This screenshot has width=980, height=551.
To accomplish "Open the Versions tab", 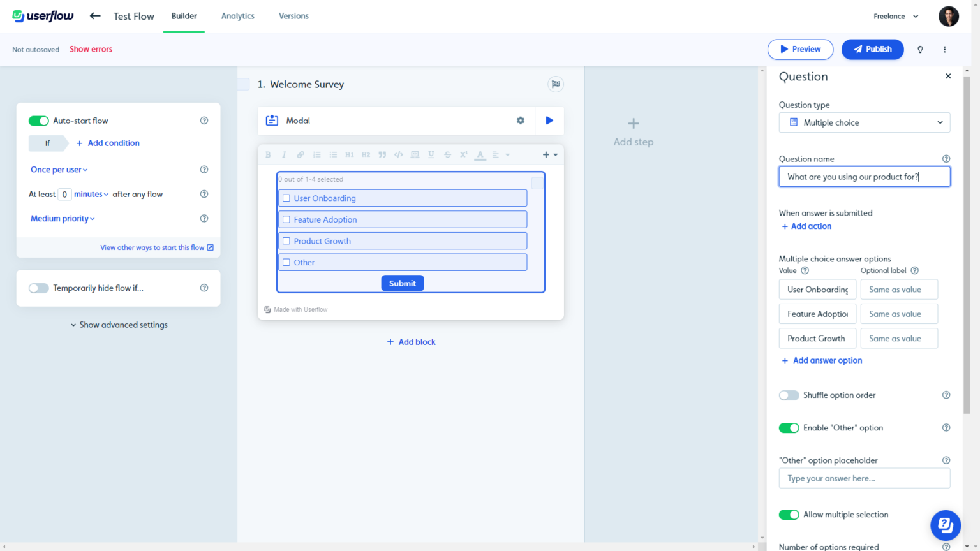I will (x=293, y=16).
